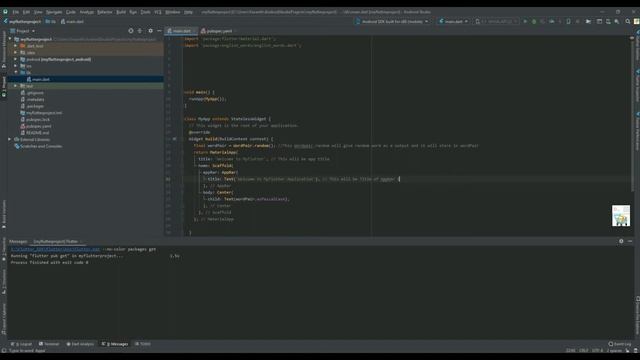Click the Search Everywhere magnifier icon
The height and width of the screenshot is (360, 640).
point(628,21)
